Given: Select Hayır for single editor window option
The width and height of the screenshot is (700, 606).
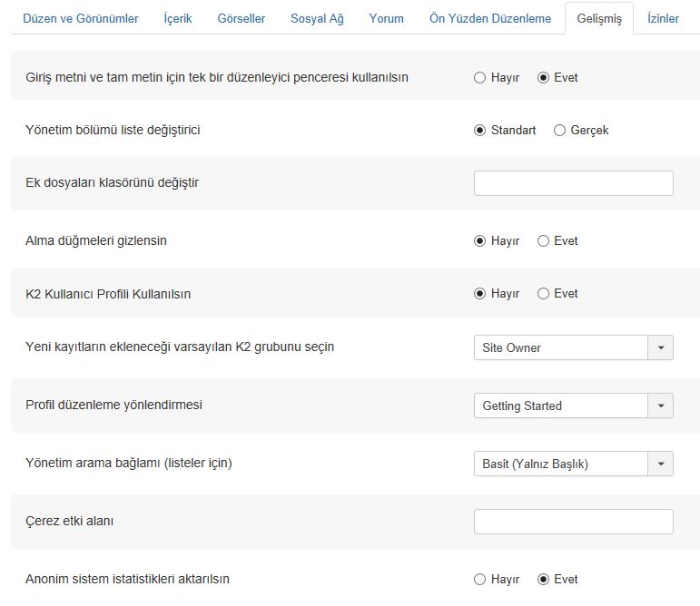Looking at the screenshot, I should pyautogui.click(x=479, y=78).
